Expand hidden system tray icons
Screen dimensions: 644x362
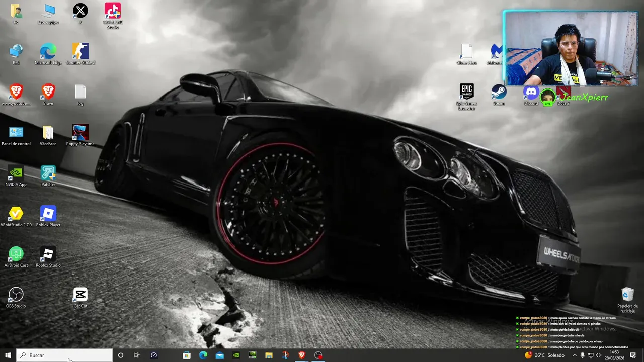[575, 355]
